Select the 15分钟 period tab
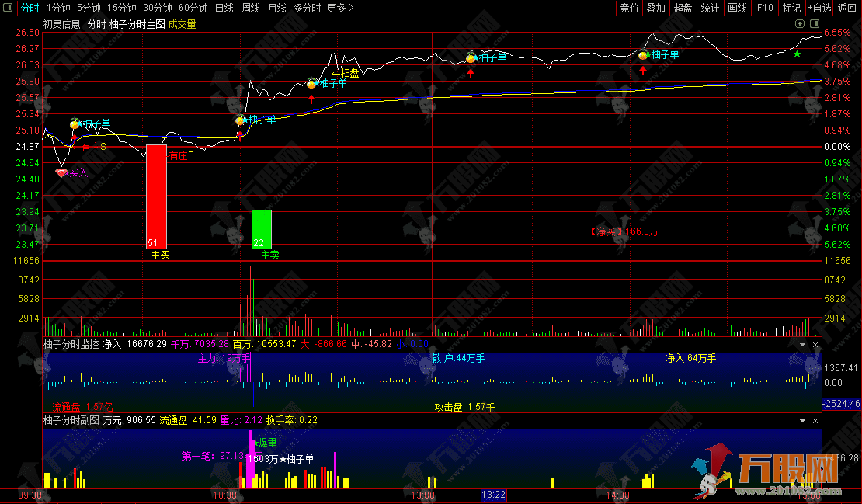 pos(122,8)
